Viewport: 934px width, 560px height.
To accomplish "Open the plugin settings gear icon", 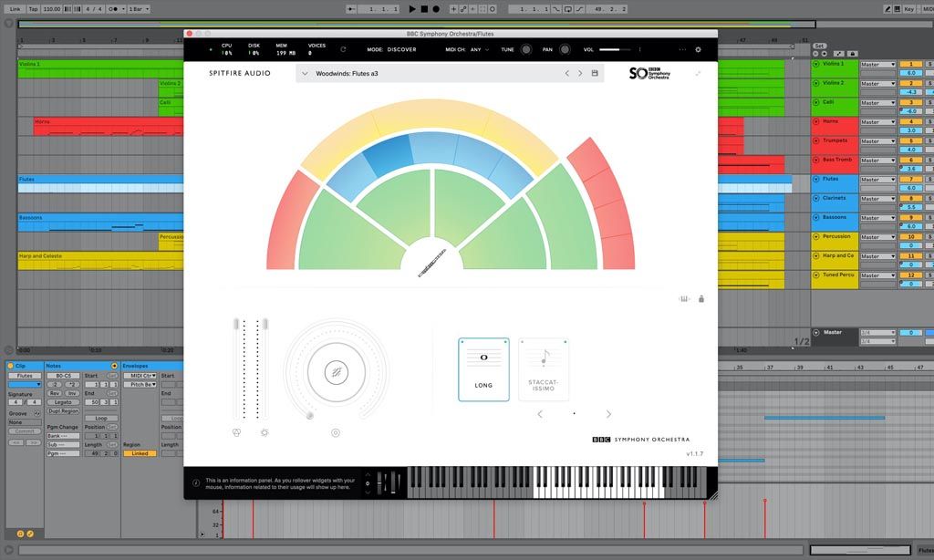I will pyautogui.click(x=698, y=49).
